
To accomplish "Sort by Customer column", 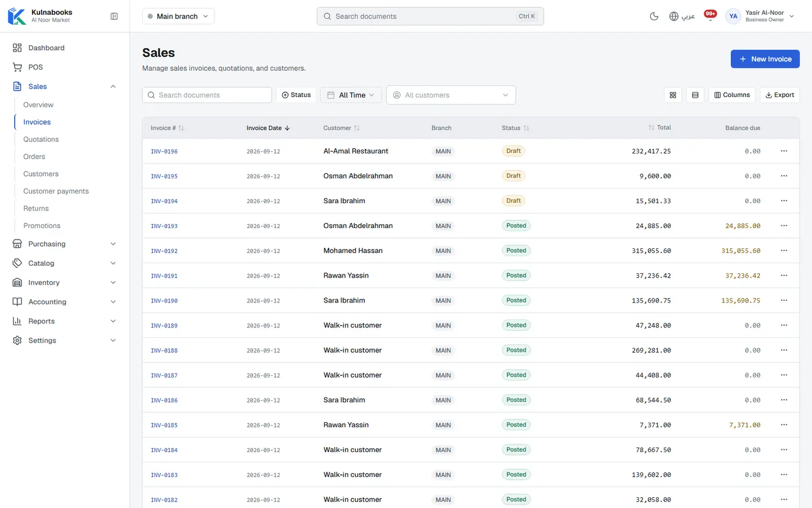I will pyautogui.click(x=341, y=128).
